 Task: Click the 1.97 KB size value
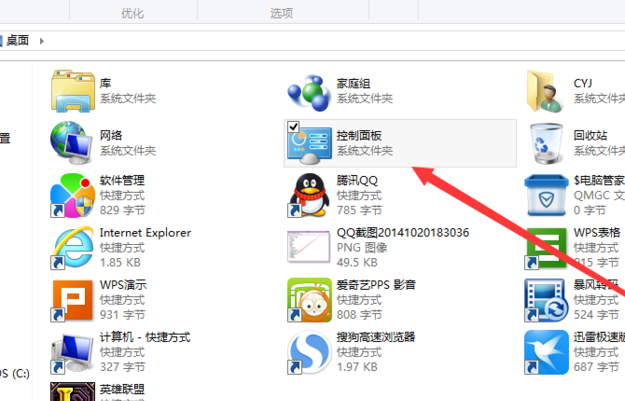click(x=357, y=367)
